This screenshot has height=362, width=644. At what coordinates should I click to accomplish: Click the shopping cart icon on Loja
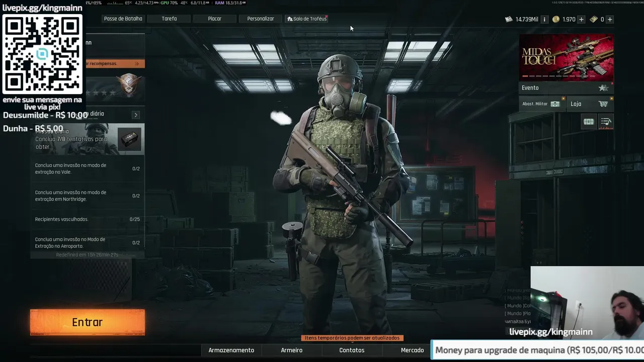click(x=603, y=104)
